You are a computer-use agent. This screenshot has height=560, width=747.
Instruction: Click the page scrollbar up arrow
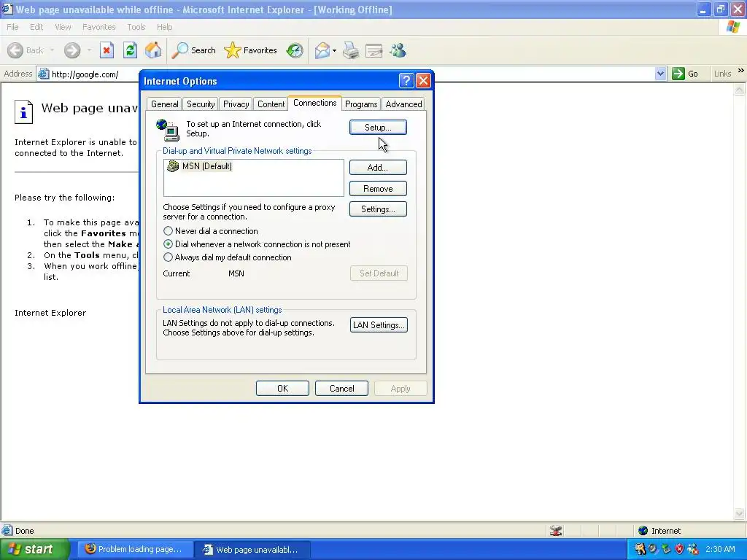click(x=740, y=89)
